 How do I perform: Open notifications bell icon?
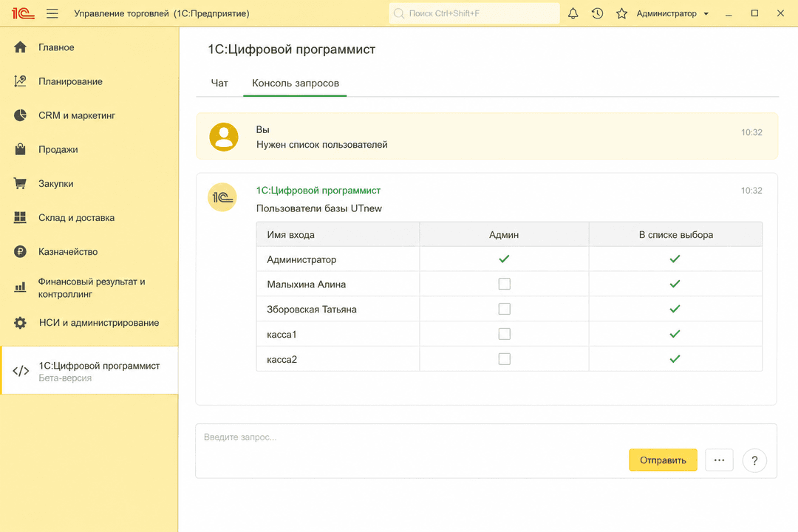(573, 14)
